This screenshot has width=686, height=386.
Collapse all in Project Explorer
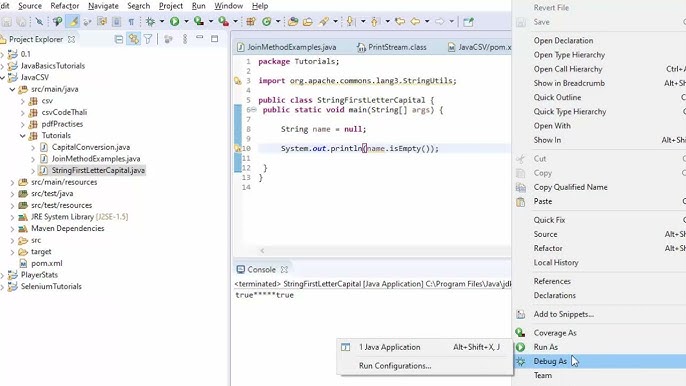coord(119,39)
